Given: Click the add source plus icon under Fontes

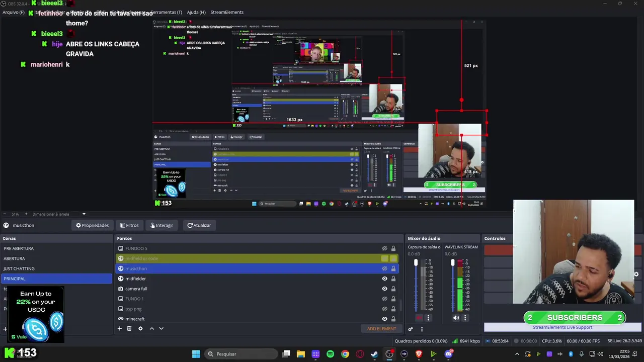Looking at the screenshot, I should coord(120,328).
